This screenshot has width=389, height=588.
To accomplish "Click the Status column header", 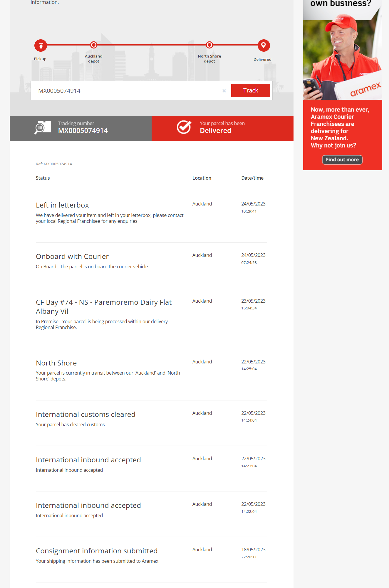I will [43, 178].
